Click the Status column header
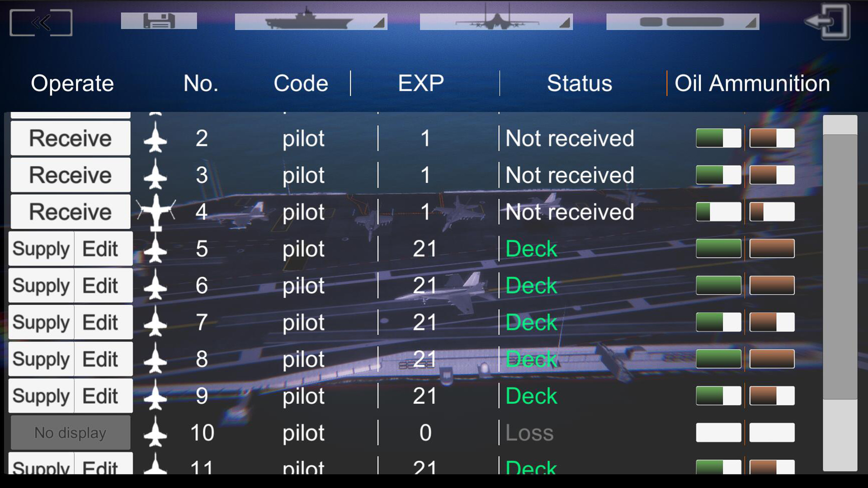Screen dimensions: 868x488 580,83
